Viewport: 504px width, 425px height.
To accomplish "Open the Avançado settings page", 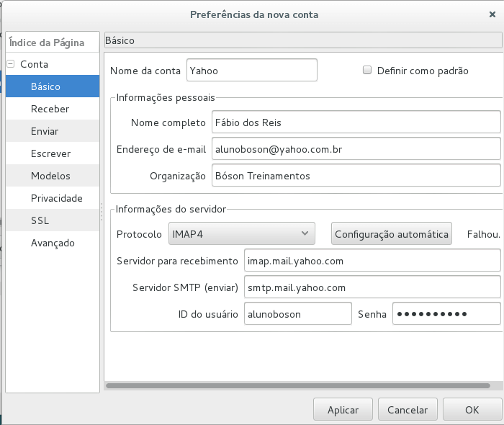I will pos(53,243).
